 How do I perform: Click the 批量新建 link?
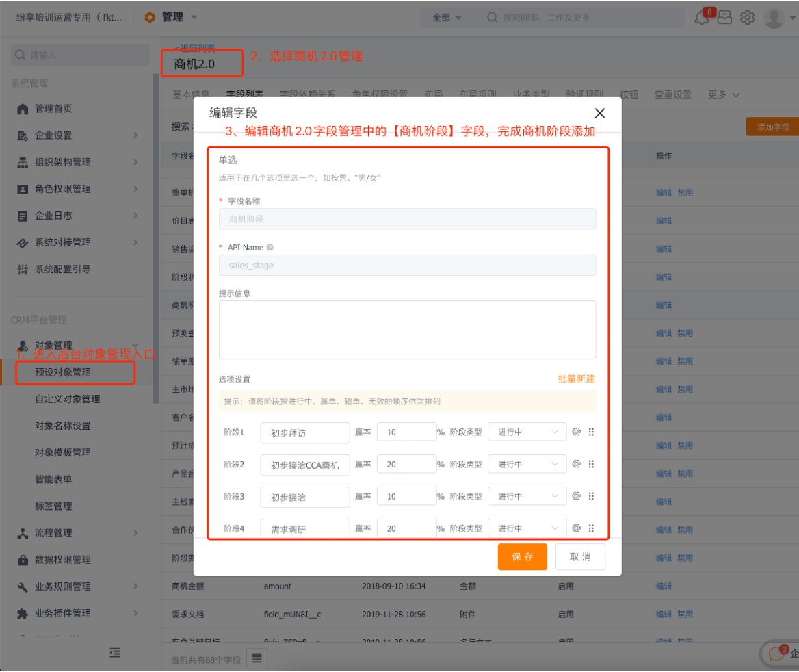[x=576, y=379]
